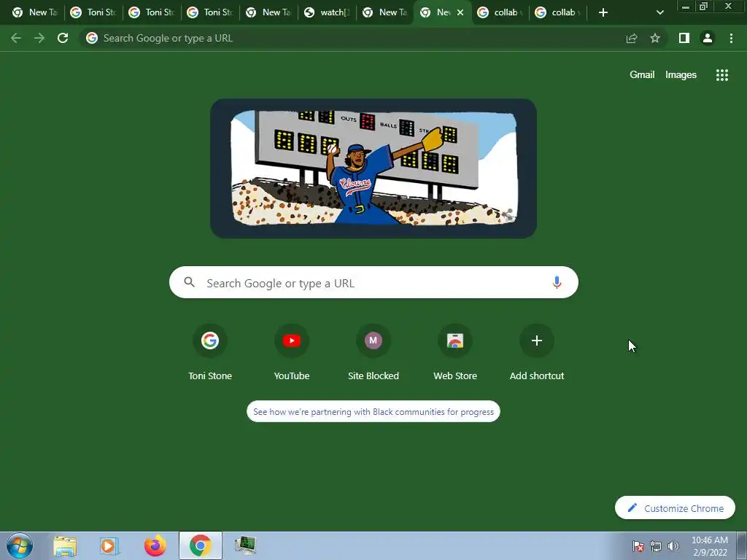The height and width of the screenshot is (560, 747).
Task: Switch to the last collab tab
Action: [x=557, y=12]
